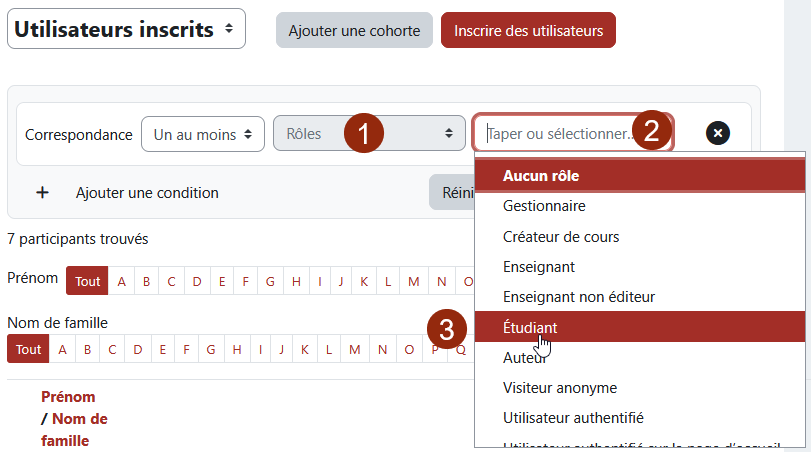The height and width of the screenshot is (452, 811).
Task: Pick 'Créateur de cours' role
Action: 561,237
